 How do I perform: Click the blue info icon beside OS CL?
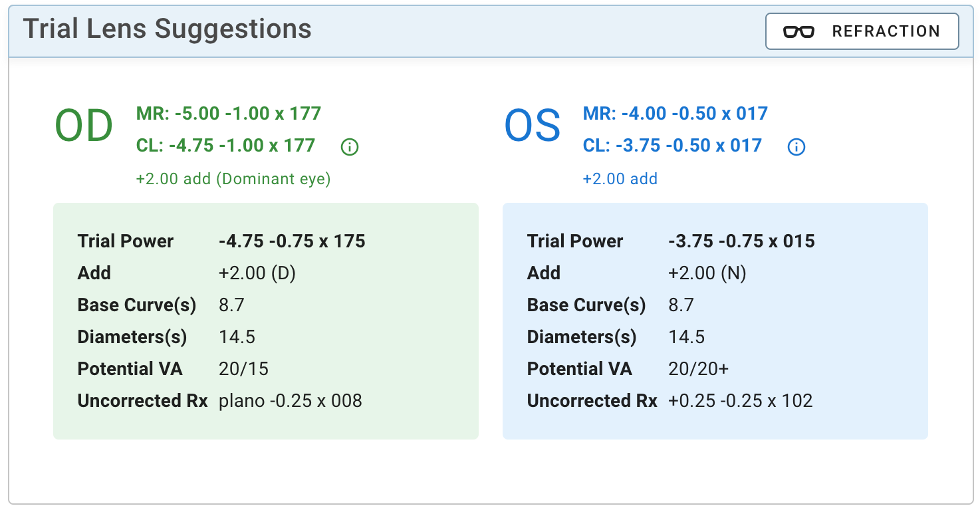(796, 147)
